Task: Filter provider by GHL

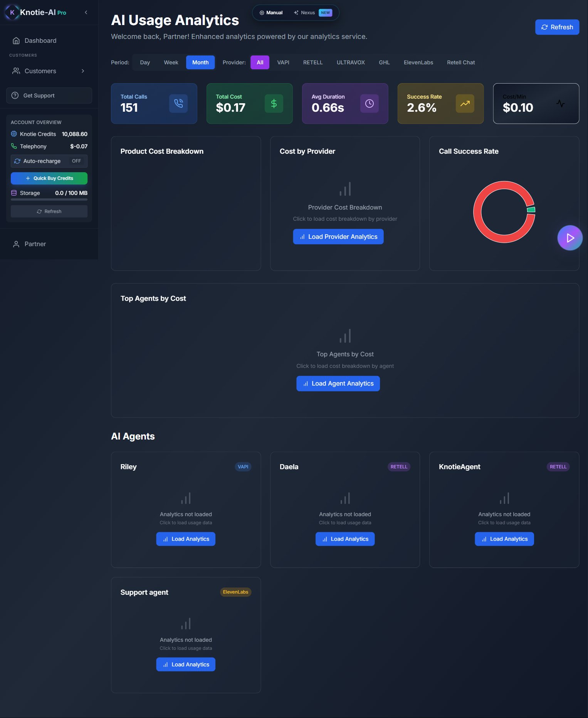Action: point(384,62)
